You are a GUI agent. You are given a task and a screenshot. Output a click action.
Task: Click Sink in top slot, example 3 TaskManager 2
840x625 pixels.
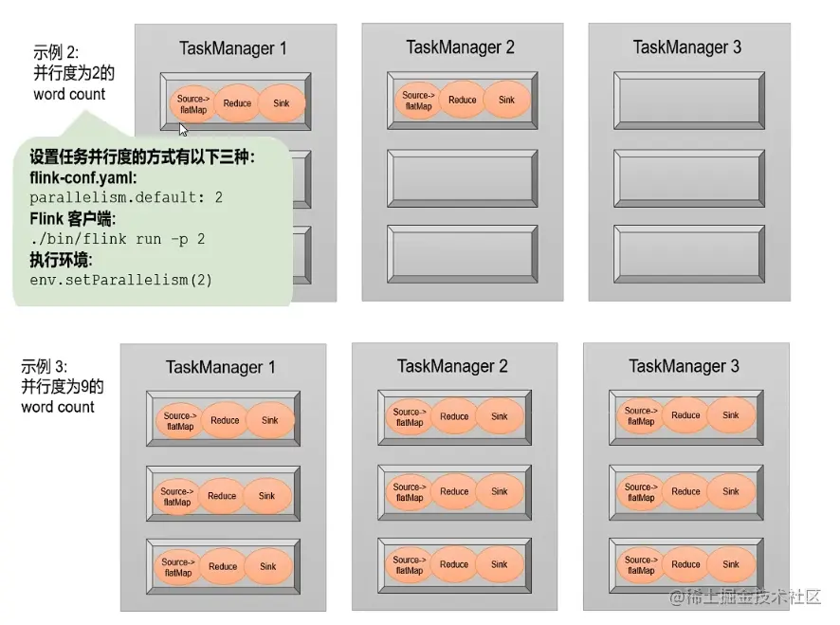[x=500, y=416]
